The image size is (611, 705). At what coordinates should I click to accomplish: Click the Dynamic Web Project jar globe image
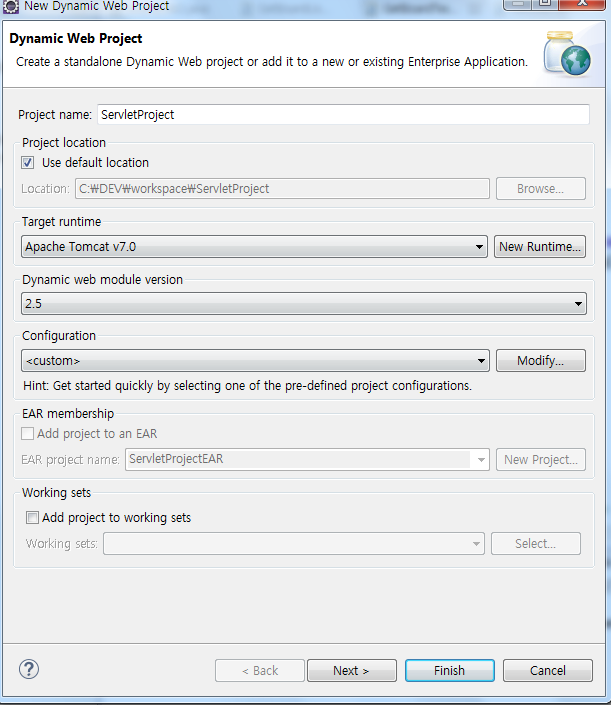pyautogui.click(x=567, y=54)
